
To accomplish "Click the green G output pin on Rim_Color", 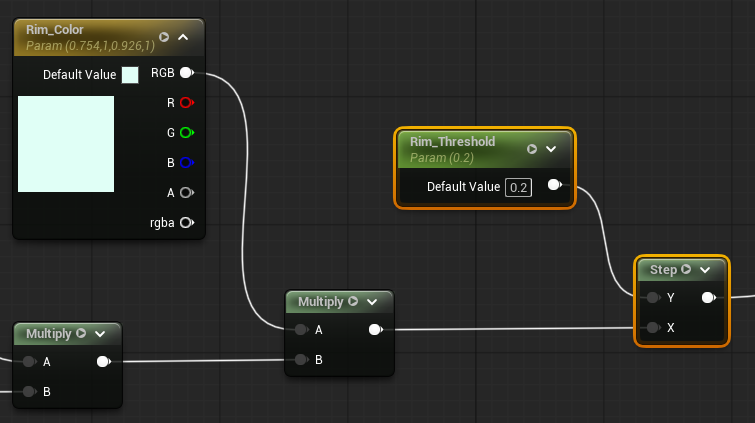I will [186, 132].
